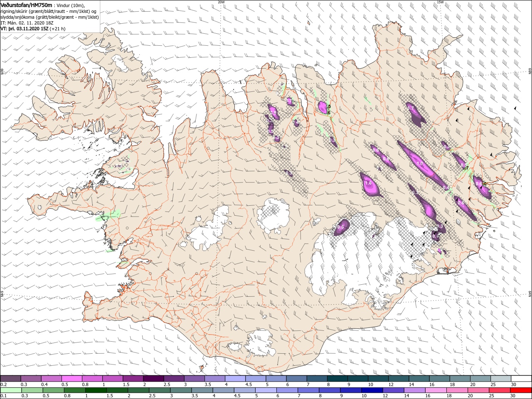This screenshot has width=532, height=399.
Task: Pick the top-row legend swatch between 1 and 1.5
Action: click(113, 379)
